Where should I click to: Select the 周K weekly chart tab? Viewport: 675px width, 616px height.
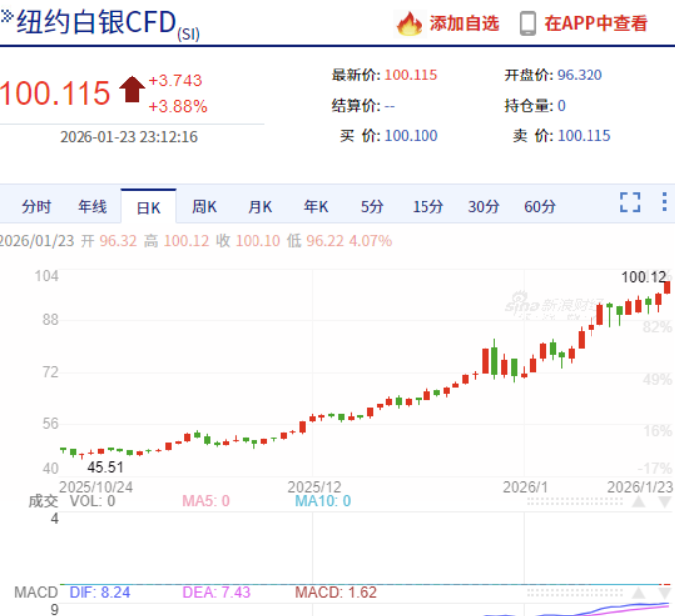(204, 207)
